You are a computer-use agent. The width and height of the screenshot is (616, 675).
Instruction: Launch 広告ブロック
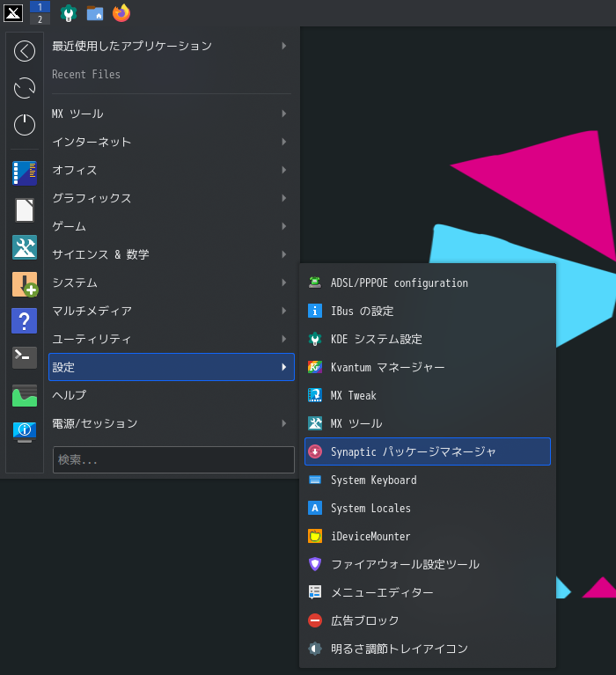(428, 620)
